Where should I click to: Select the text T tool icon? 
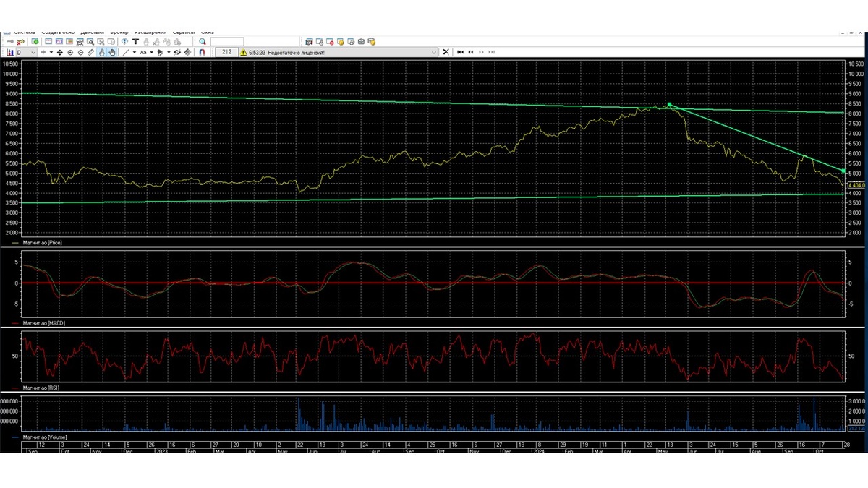click(x=136, y=41)
